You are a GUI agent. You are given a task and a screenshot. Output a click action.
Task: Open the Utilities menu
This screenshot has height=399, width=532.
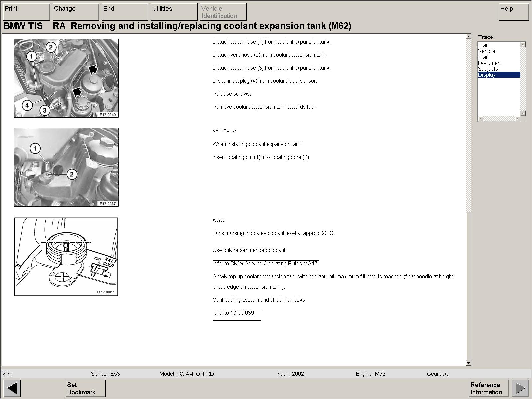tap(174, 12)
